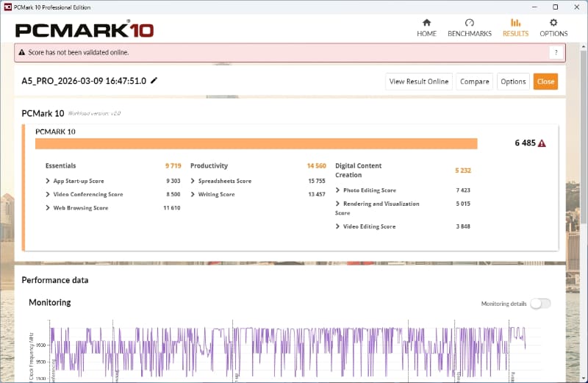588x383 pixels.
Task: Open the Results bar chart icon
Action: [516, 23]
